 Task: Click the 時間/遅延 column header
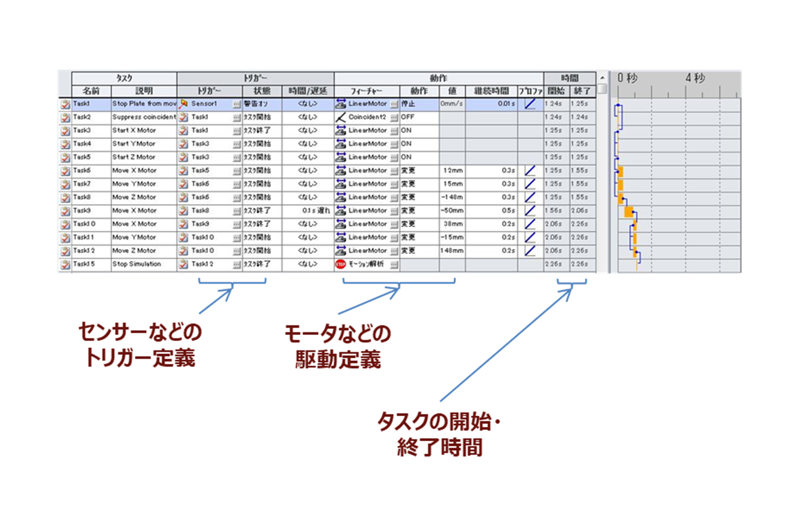pos(307,91)
